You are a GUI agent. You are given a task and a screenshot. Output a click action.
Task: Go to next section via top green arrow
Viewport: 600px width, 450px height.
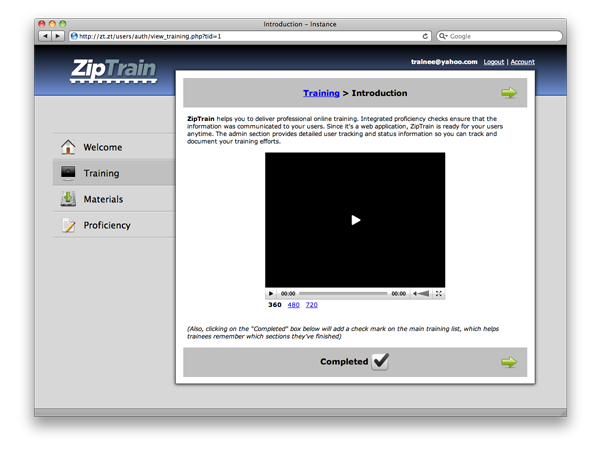(x=509, y=93)
